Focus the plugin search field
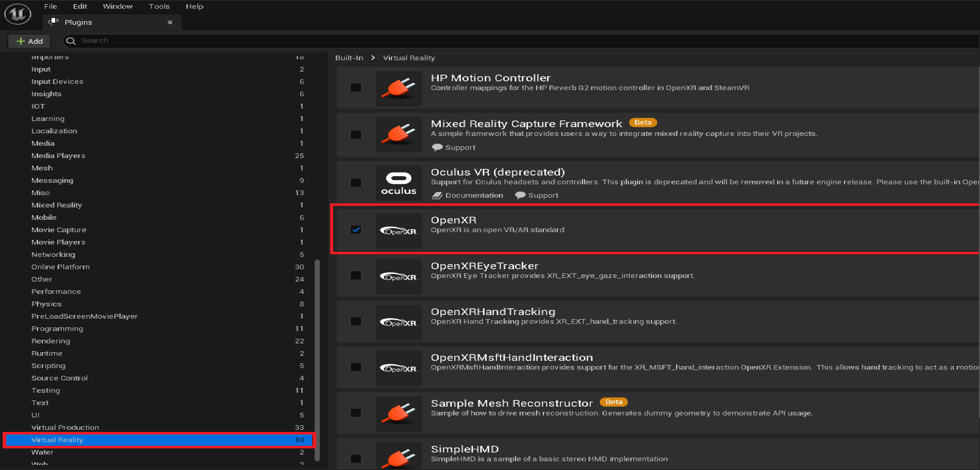Viewport: 980px width, 470px height. (x=521, y=41)
